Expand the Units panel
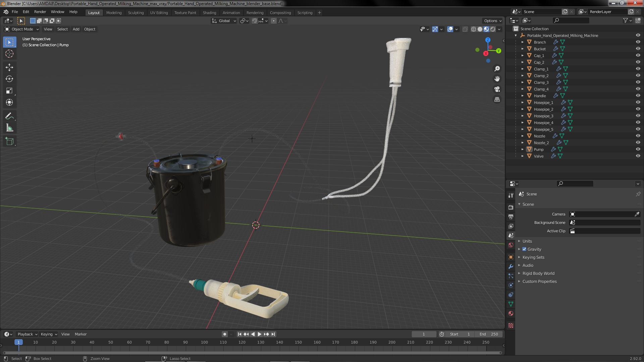Viewport: 644px width, 362px height. [x=527, y=241]
